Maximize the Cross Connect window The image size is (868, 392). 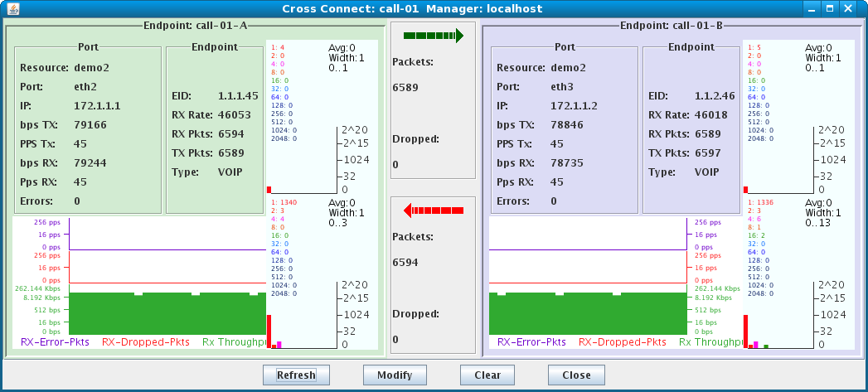point(830,8)
